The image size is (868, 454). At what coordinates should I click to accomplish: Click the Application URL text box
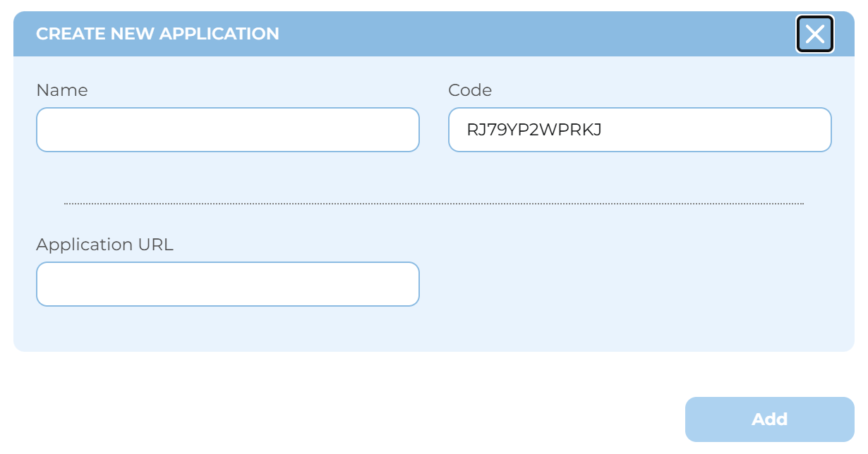(227, 284)
